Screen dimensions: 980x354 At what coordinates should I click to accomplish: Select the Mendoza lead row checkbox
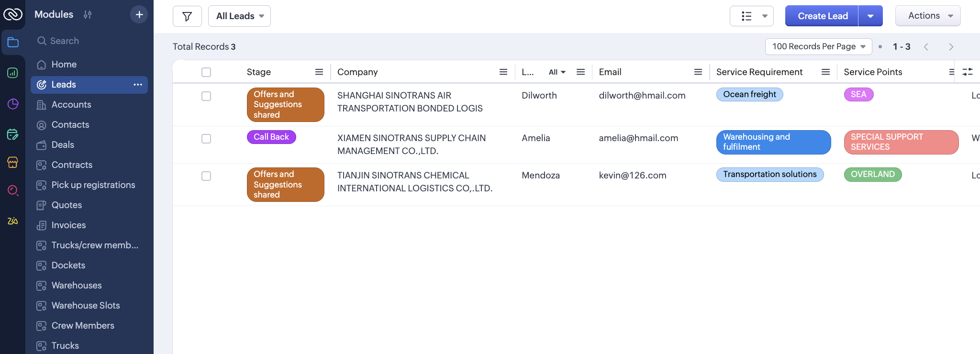[x=206, y=176]
